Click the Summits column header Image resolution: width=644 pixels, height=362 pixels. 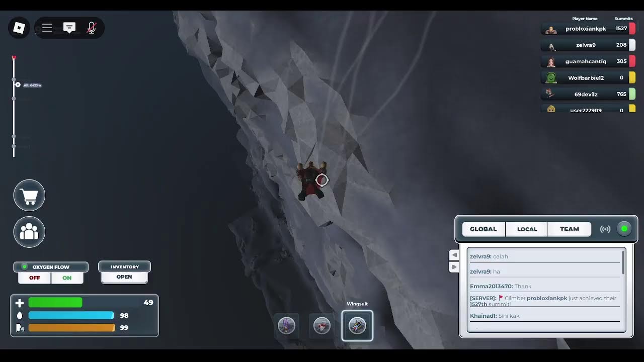(623, 19)
